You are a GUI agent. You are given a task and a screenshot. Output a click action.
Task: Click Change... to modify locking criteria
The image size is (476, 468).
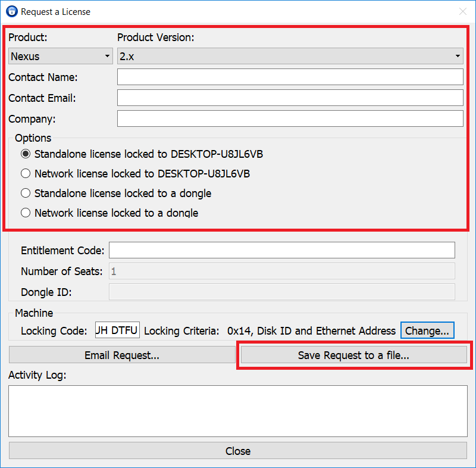[427, 330]
